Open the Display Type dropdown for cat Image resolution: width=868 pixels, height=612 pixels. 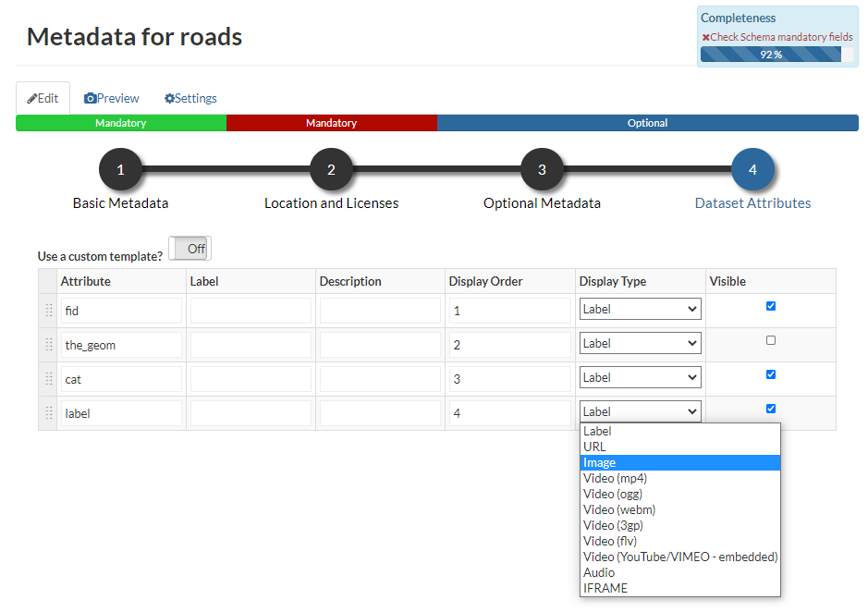coord(640,377)
